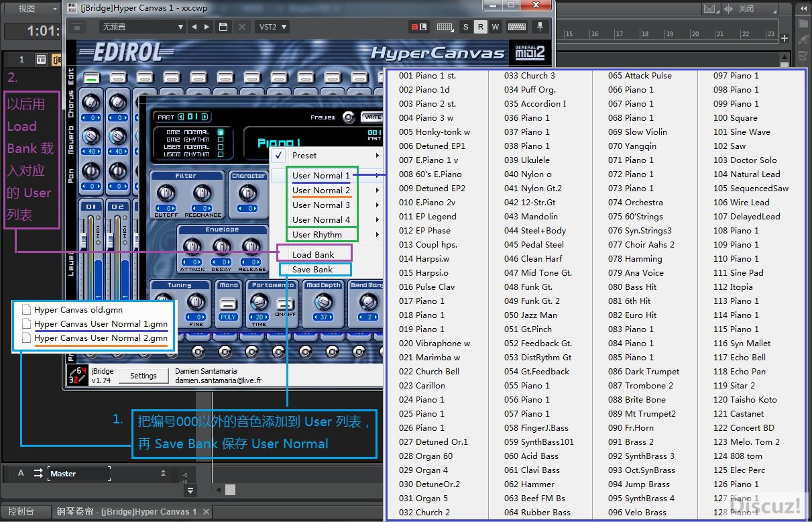Click the arrow icon left of Master
This screenshot has width=812, height=522.
38,473
